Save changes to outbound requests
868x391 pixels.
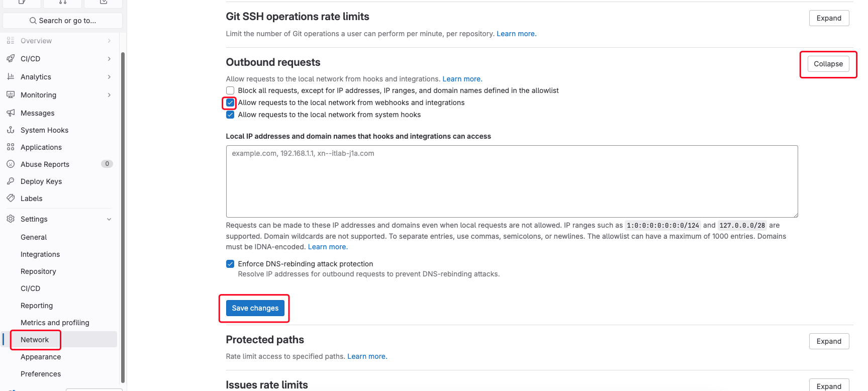(255, 308)
